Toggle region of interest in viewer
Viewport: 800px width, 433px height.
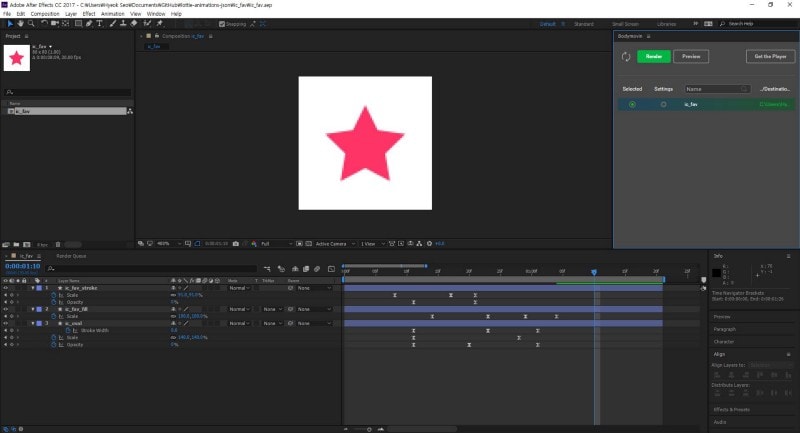tap(299, 244)
